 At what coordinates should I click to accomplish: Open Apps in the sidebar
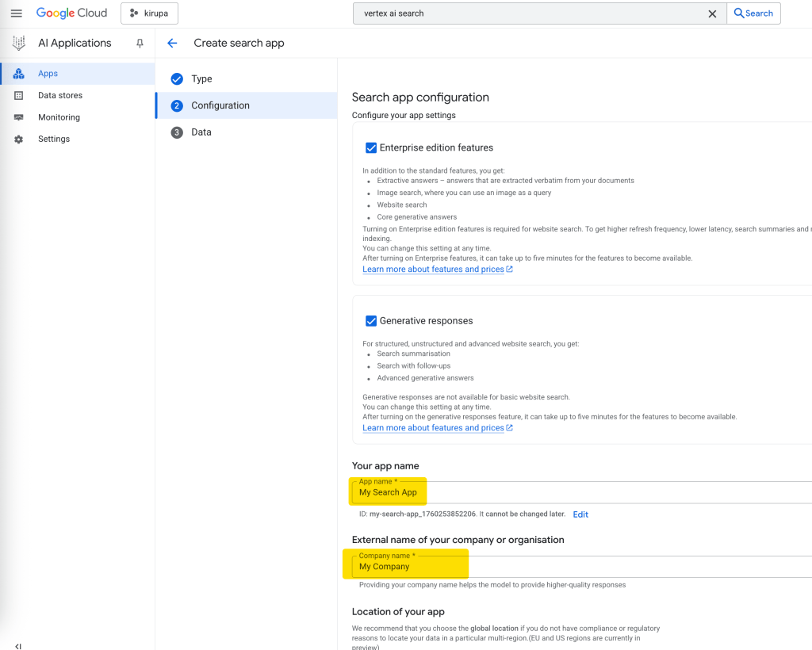pyautogui.click(x=48, y=74)
